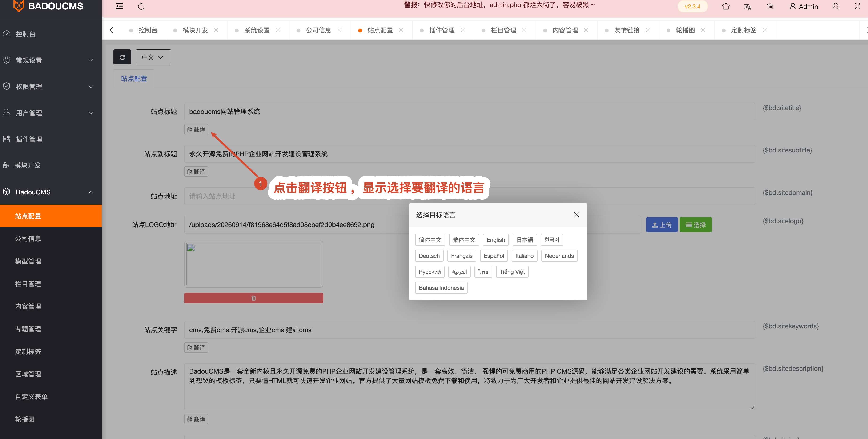Close the 模块开发 tab
The image size is (868, 439).
[216, 30]
